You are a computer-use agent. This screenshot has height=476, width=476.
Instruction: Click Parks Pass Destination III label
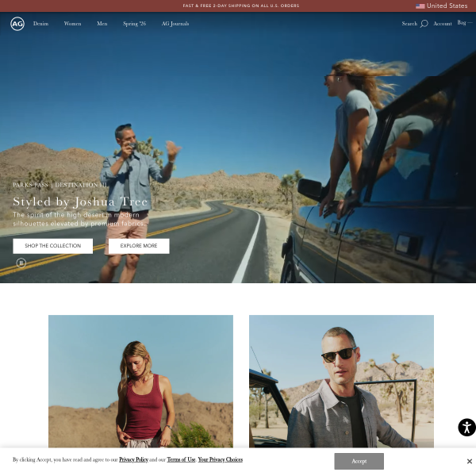click(x=59, y=185)
